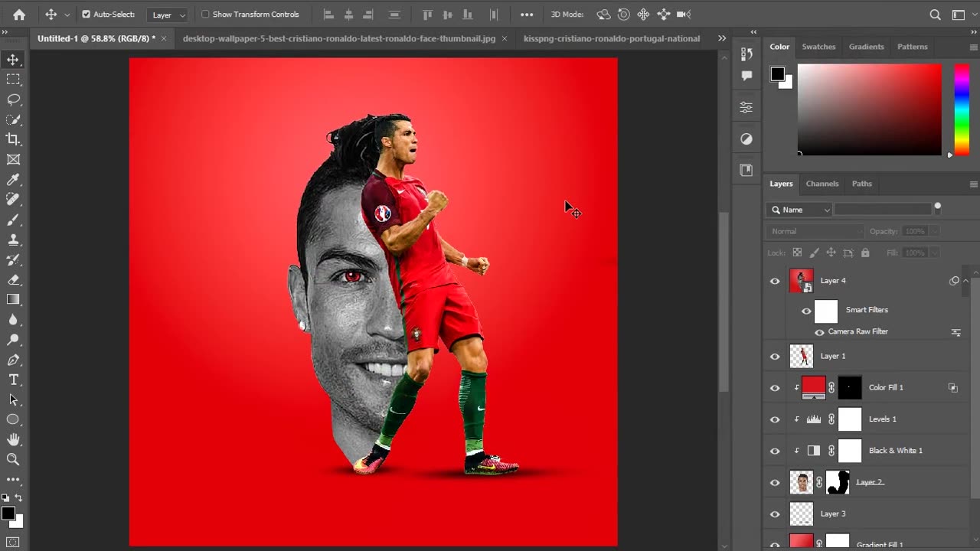Open the Search icon at top right
Viewport: 980px width, 551px height.
[x=935, y=15]
